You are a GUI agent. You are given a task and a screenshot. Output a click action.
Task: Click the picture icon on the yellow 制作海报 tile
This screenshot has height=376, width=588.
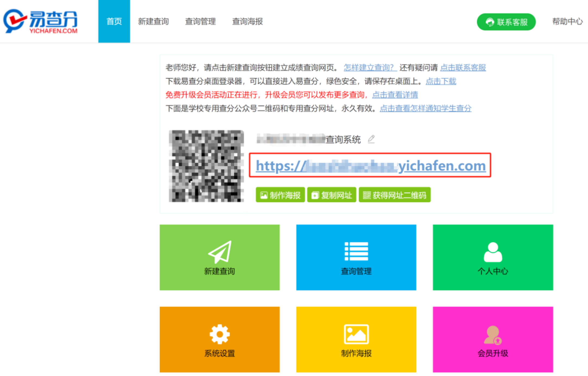point(356,334)
